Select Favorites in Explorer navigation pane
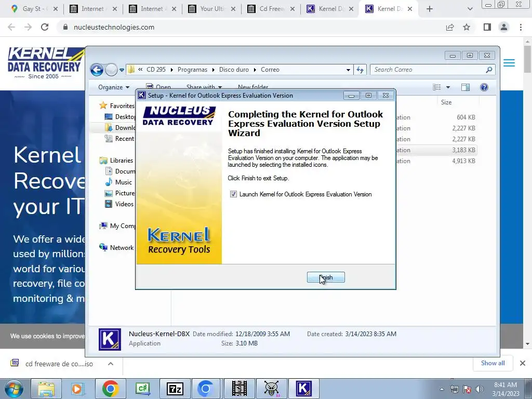 (117, 106)
